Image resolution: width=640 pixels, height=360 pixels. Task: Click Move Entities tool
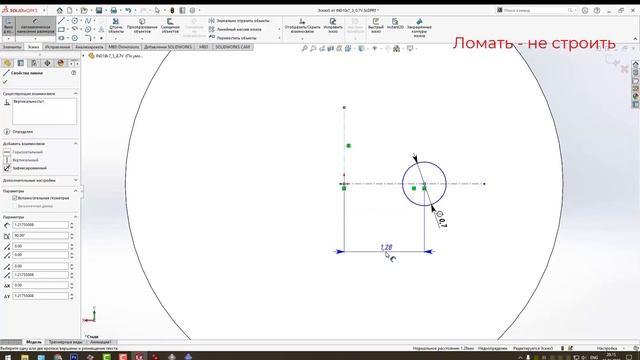point(233,38)
